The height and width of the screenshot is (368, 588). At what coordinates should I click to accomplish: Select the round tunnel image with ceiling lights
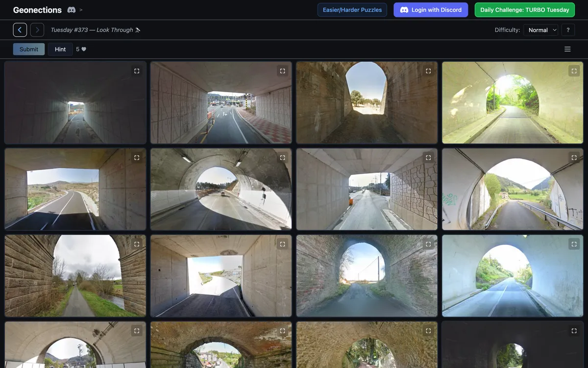221,189
